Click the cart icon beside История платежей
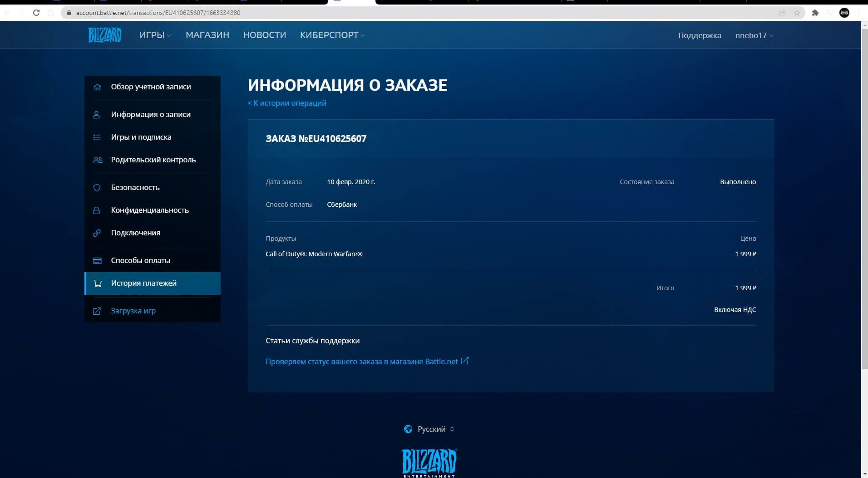This screenshot has width=868, height=478. (97, 283)
